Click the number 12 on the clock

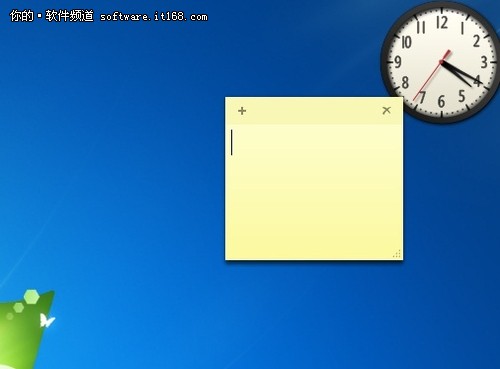[442, 23]
